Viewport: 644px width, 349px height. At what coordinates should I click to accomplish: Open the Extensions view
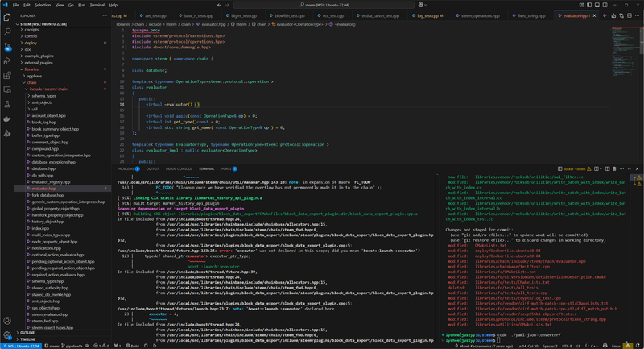point(7,75)
